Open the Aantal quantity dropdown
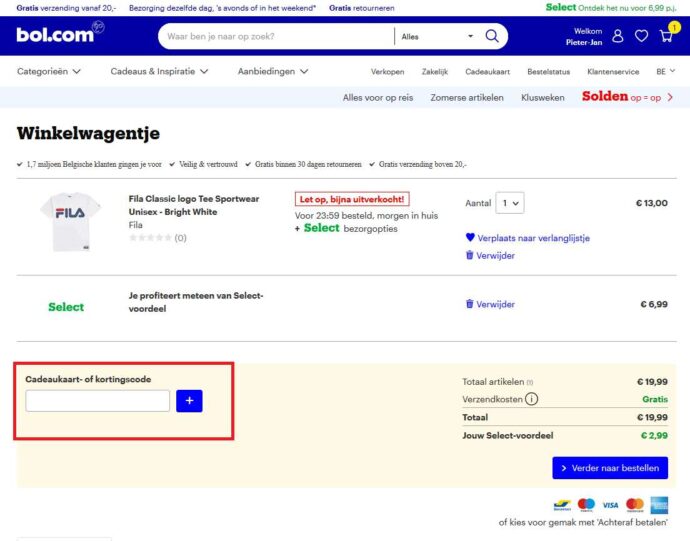This screenshot has width=690, height=541. (x=510, y=203)
